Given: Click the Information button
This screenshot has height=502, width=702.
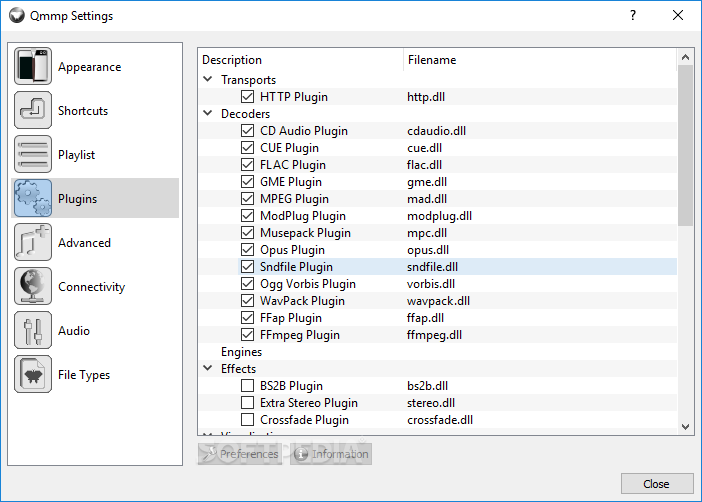Looking at the screenshot, I should point(331,454).
